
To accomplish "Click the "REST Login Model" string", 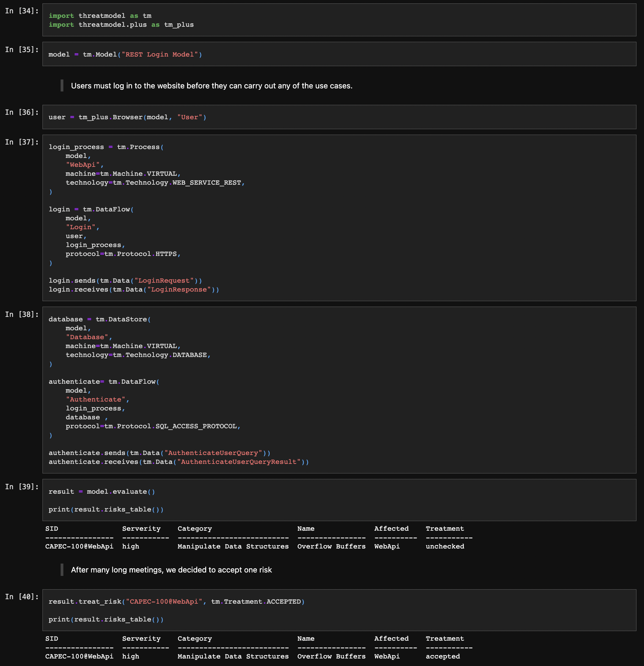I will click(x=160, y=54).
